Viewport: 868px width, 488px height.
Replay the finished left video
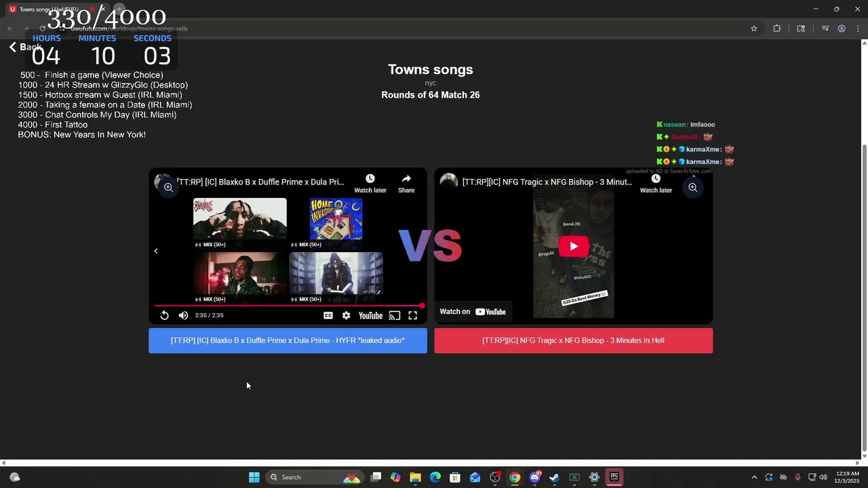164,315
